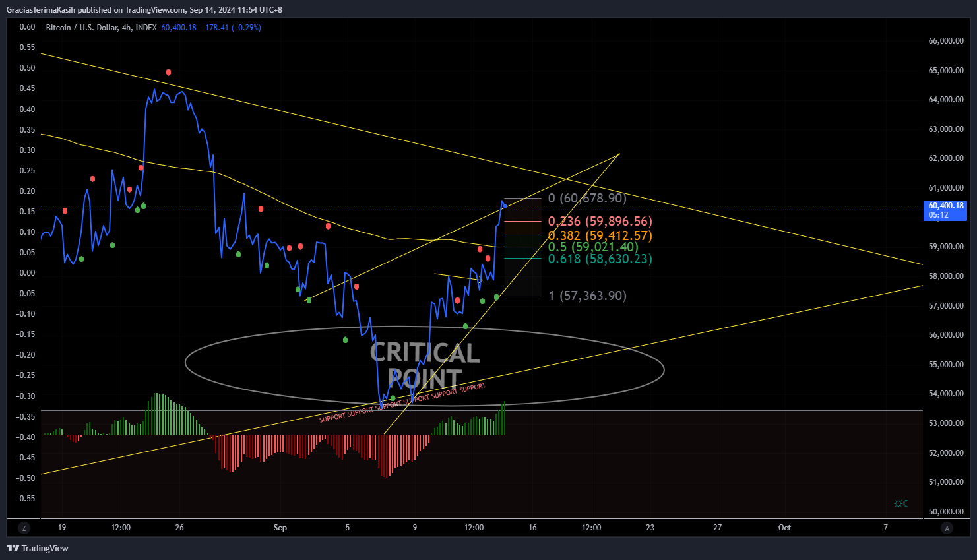
Task: Click the 23 date label on time axis
Action: tap(650, 528)
